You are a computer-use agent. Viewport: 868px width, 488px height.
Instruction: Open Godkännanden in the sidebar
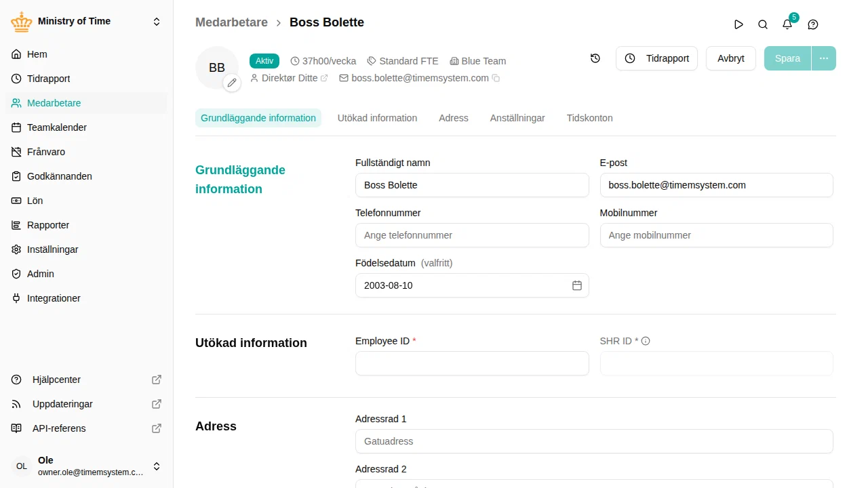pos(87,176)
